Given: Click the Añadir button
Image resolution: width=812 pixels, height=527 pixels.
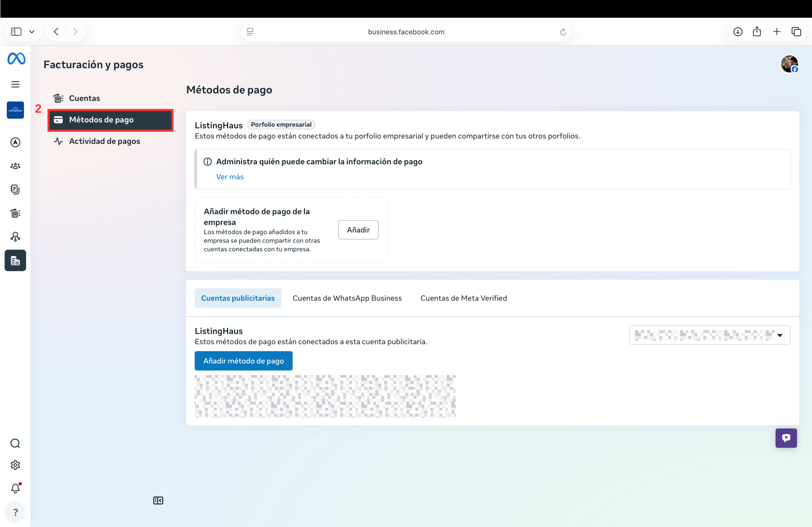Looking at the screenshot, I should [358, 230].
